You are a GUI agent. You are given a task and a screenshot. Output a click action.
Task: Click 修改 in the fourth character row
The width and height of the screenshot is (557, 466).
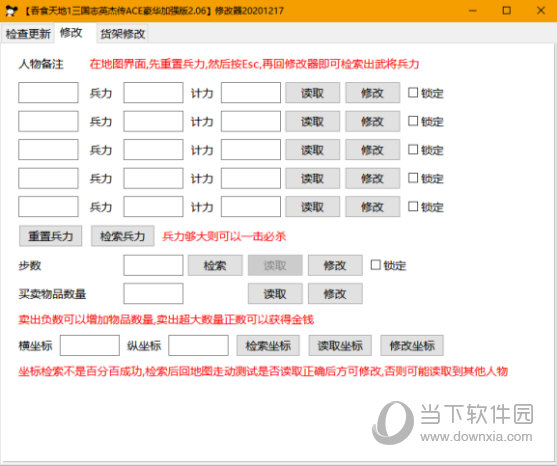pyautogui.click(x=373, y=178)
